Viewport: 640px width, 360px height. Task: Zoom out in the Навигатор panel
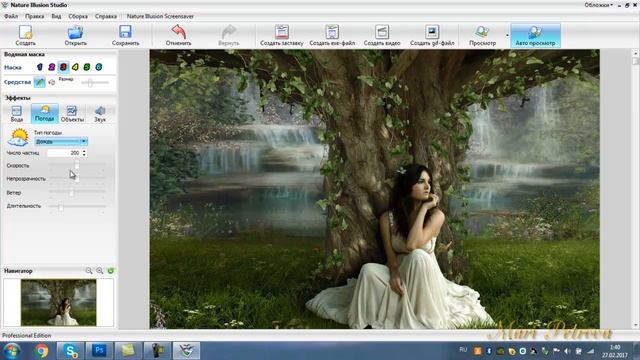89,271
